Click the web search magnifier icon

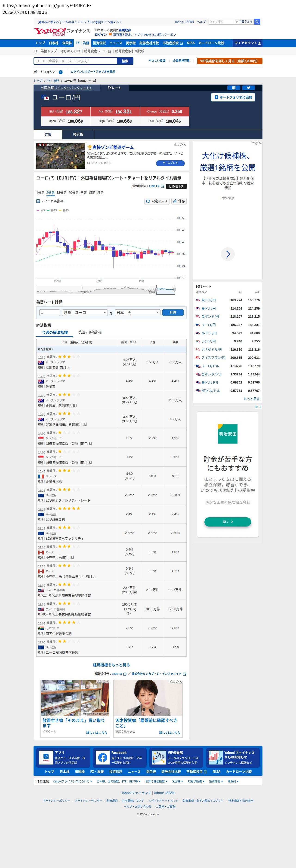tap(257, 22)
